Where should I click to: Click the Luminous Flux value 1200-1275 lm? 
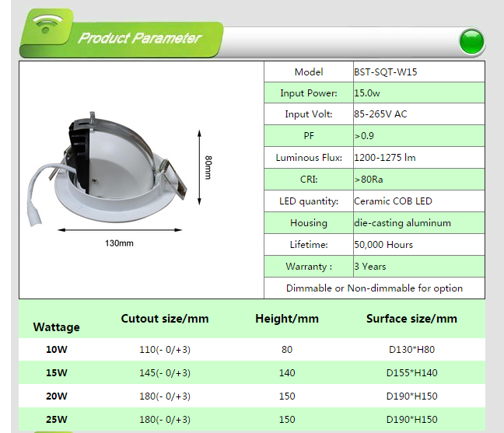point(385,158)
